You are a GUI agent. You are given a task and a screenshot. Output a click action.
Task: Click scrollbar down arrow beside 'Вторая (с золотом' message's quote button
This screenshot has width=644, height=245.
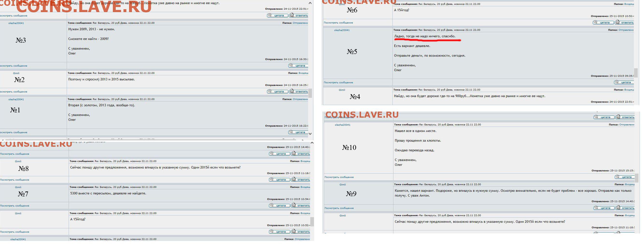coord(310,134)
